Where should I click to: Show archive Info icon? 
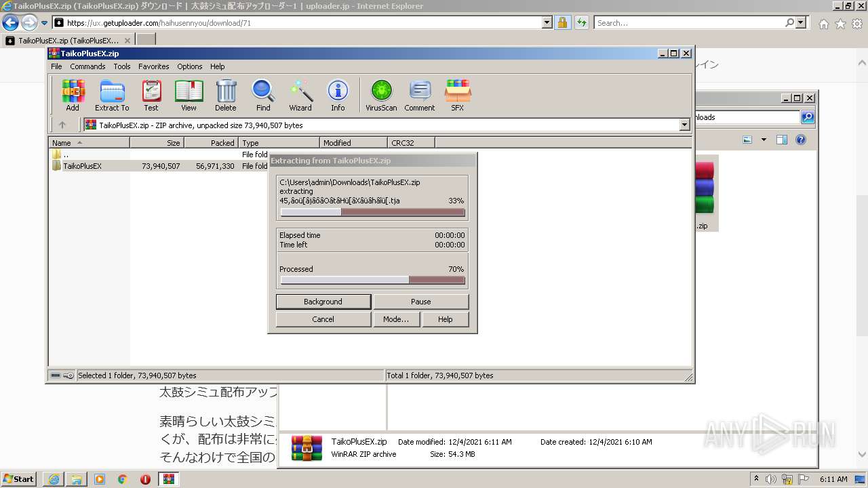click(x=338, y=95)
